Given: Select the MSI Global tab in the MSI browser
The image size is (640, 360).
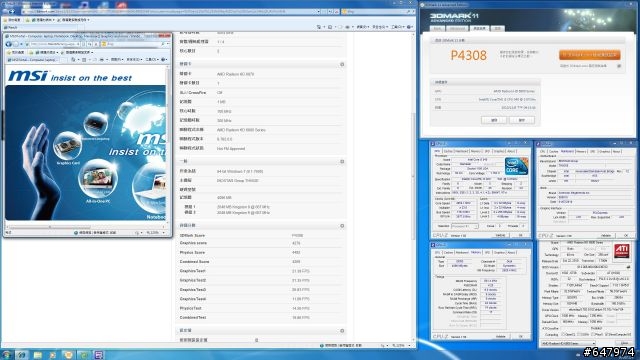Looking at the screenshot, I should (x=33, y=60).
